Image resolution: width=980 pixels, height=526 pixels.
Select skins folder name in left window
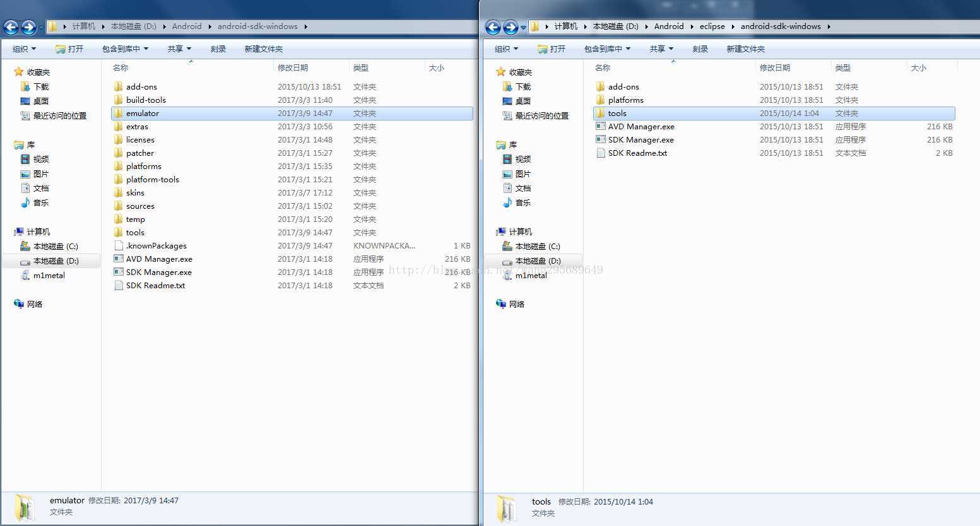pos(135,193)
